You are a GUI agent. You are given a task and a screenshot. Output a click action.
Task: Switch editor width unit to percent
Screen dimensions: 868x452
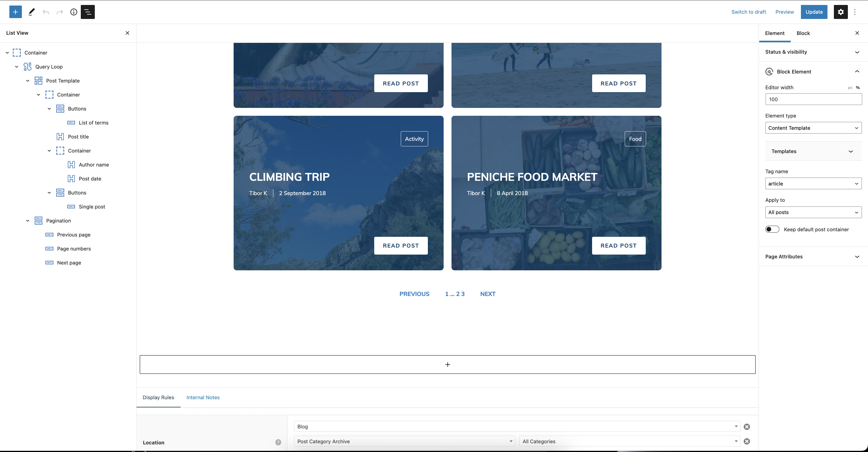click(x=857, y=87)
